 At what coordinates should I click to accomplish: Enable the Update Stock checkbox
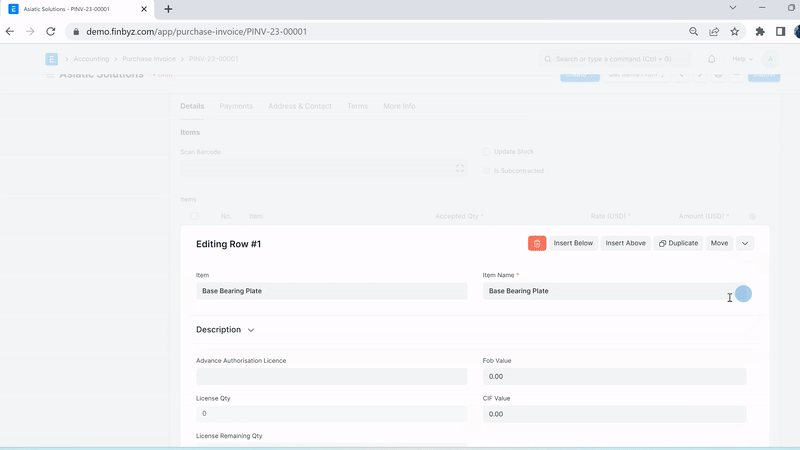[x=487, y=152]
